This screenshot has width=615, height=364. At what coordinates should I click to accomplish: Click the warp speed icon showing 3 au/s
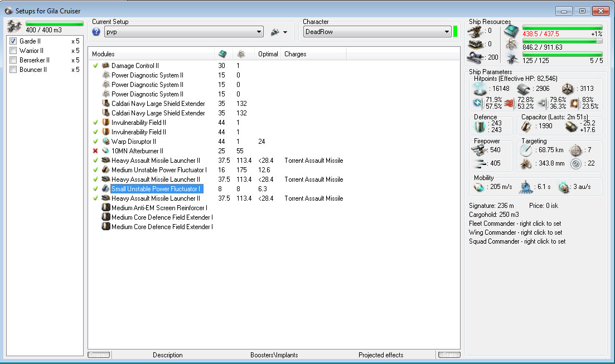(x=564, y=187)
